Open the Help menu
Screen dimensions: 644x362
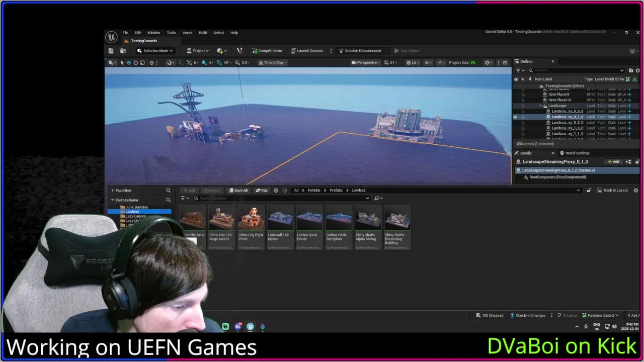tap(234, 33)
